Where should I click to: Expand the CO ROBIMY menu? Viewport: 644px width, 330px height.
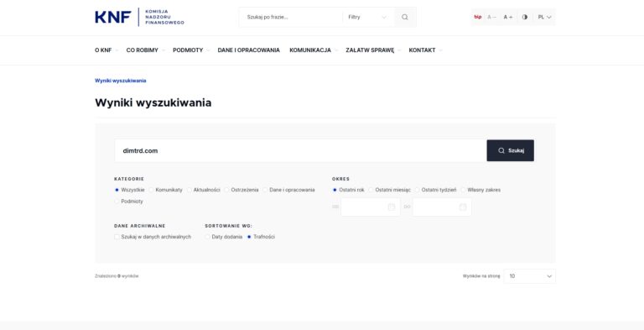145,50
